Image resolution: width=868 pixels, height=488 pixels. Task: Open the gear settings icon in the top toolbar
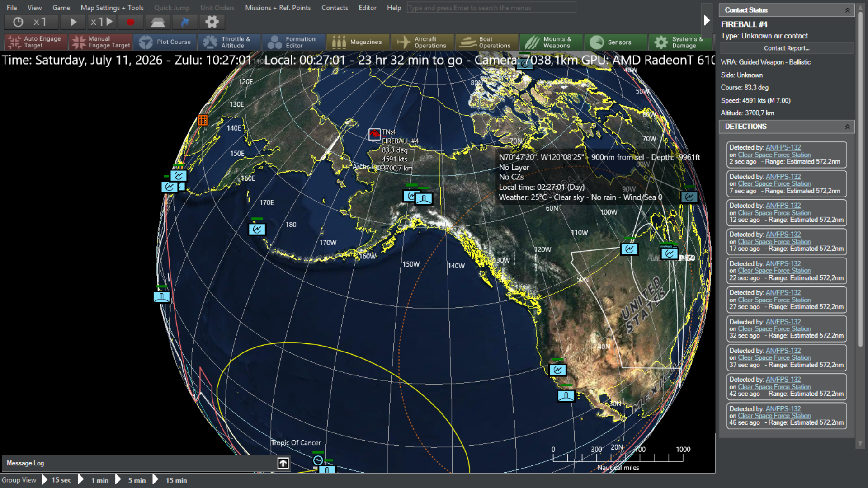coord(212,22)
